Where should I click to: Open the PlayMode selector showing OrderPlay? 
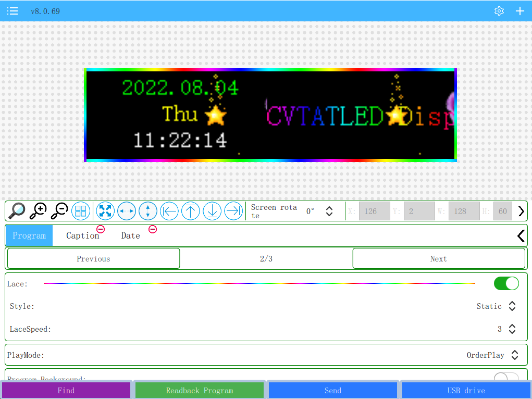click(492, 355)
